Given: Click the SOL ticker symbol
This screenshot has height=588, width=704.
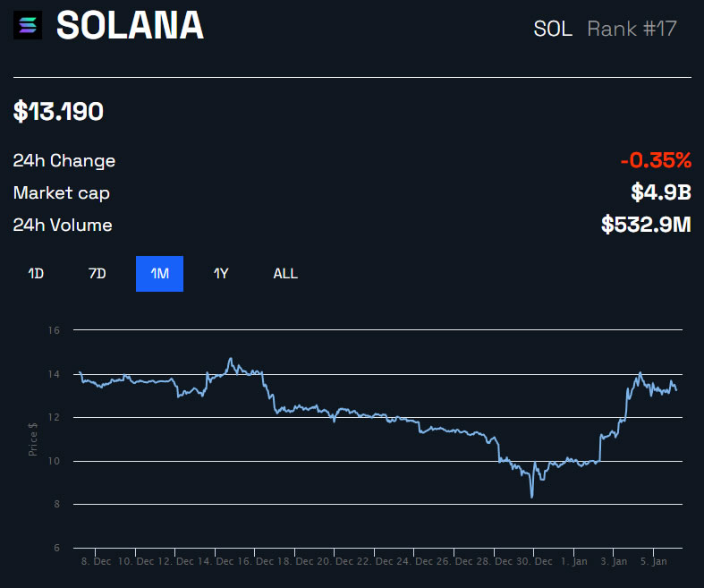Looking at the screenshot, I should [x=553, y=29].
